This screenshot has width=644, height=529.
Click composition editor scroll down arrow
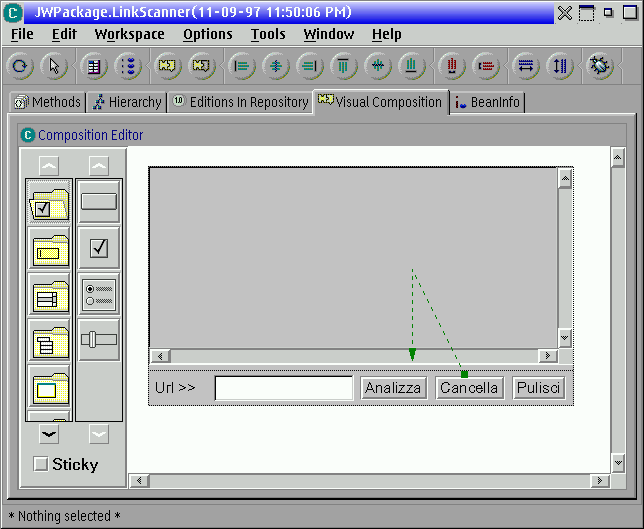click(618, 463)
